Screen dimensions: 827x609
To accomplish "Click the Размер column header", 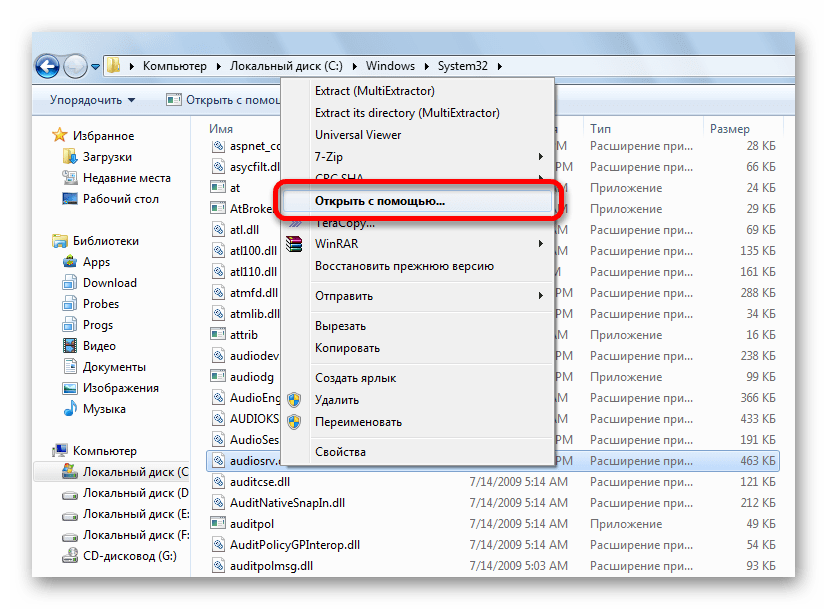I will point(729,129).
